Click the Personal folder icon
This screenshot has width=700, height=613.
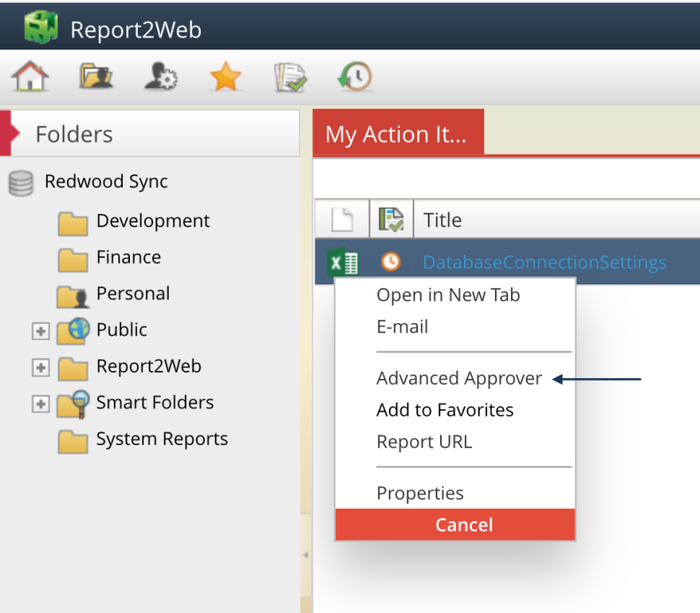click(x=72, y=297)
